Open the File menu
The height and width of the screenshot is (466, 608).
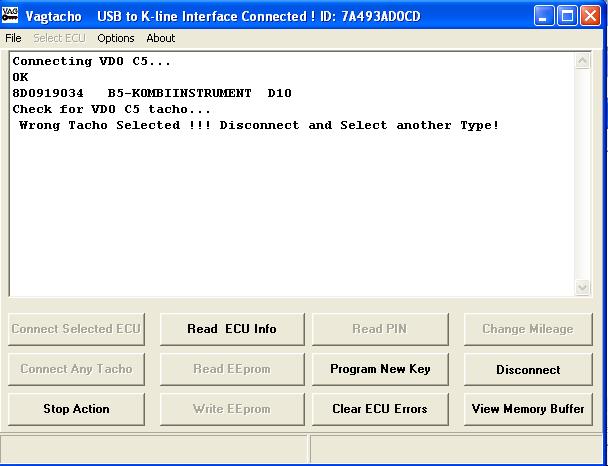(x=13, y=38)
